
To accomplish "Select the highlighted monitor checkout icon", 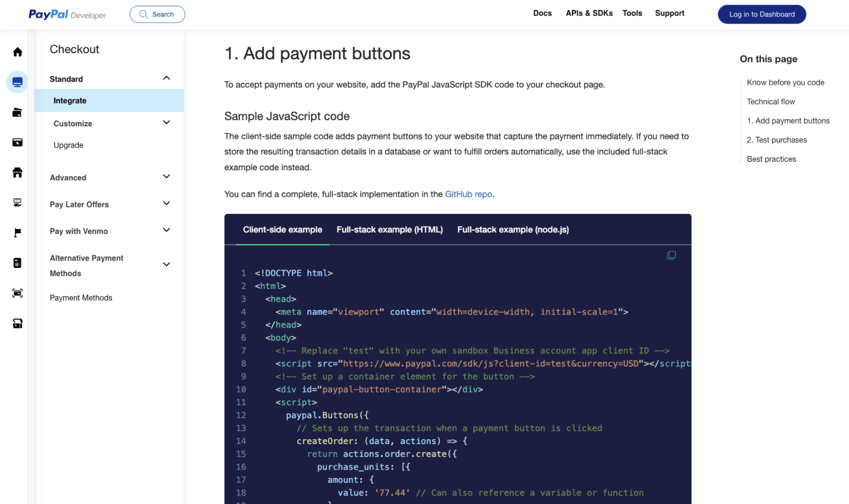I will [18, 82].
